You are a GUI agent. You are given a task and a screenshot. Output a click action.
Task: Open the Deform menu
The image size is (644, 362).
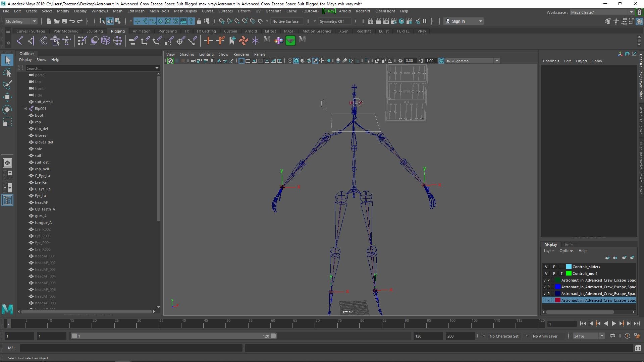coord(244,11)
